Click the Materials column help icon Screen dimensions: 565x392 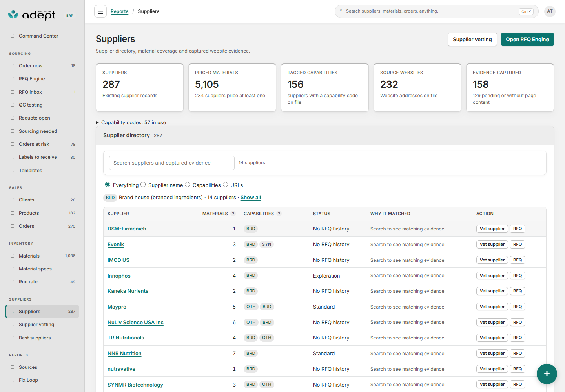coord(233,214)
